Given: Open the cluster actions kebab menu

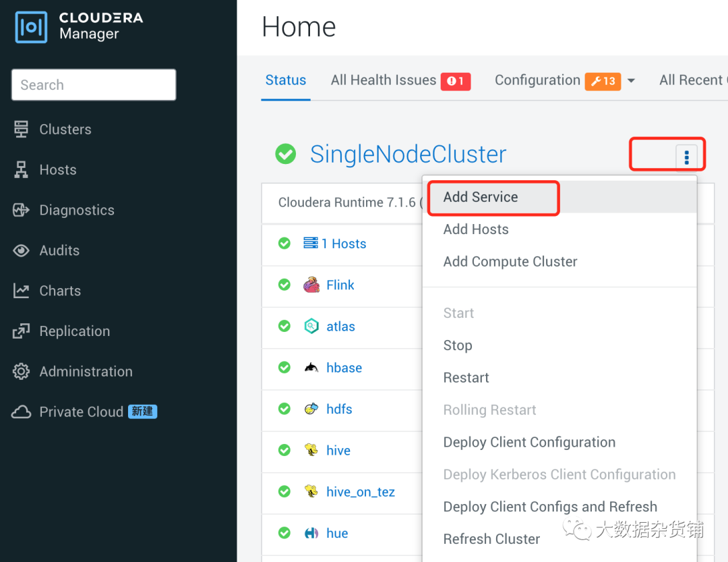Looking at the screenshot, I should (686, 157).
